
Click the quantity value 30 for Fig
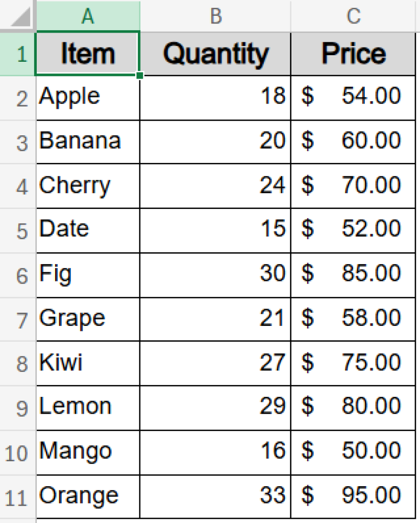pyautogui.click(x=214, y=274)
